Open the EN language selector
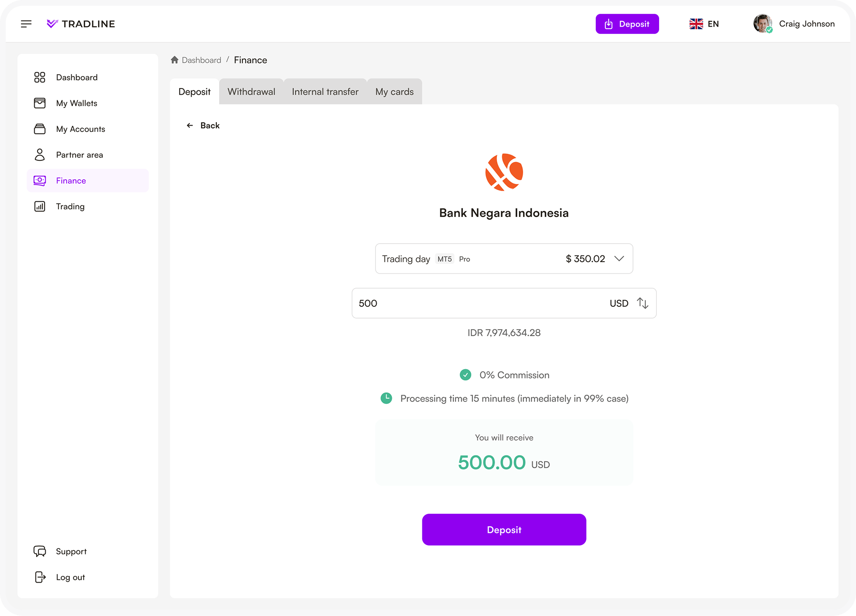 (704, 24)
